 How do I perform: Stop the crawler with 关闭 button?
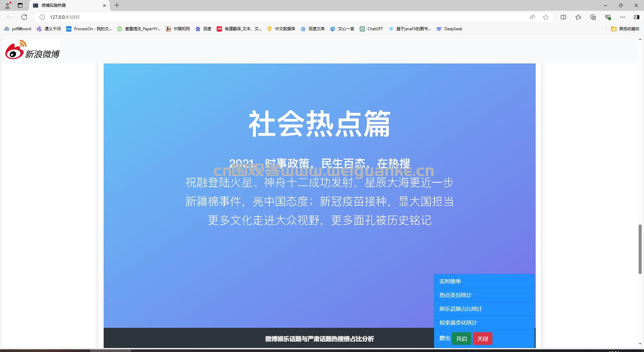(x=483, y=339)
